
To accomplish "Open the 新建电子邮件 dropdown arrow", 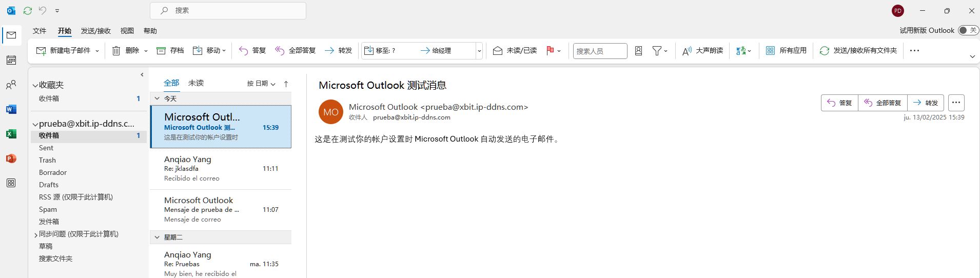I will point(97,51).
